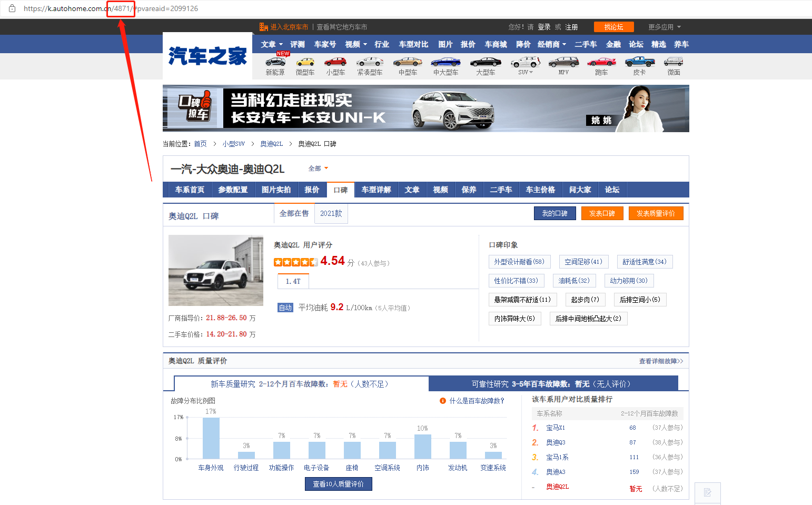Image resolution: width=812 pixels, height=505 pixels.
Task: Click the five-star rating graphic
Action: coord(295,262)
